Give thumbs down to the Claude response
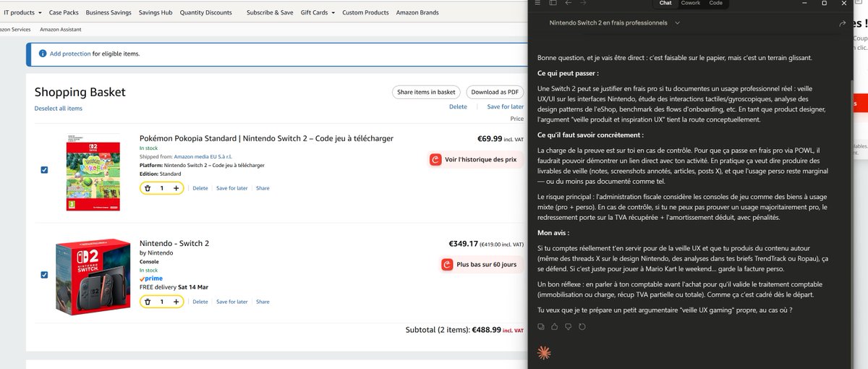Viewport: 868px width, 369px height. click(x=569, y=326)
